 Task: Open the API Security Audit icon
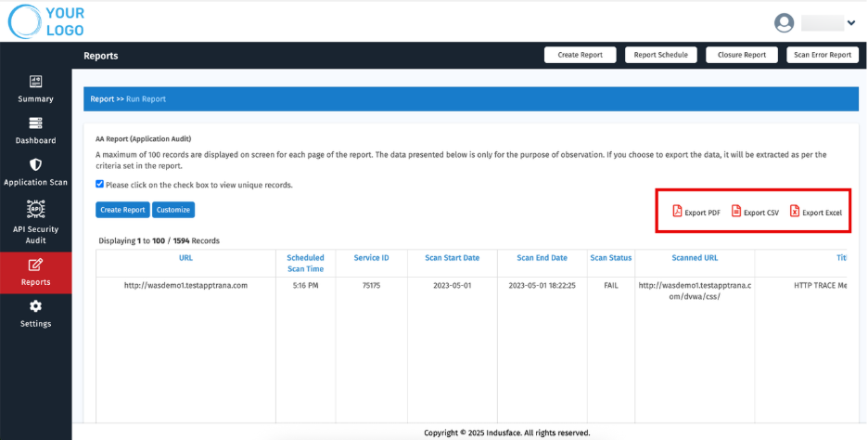[35, 208]
